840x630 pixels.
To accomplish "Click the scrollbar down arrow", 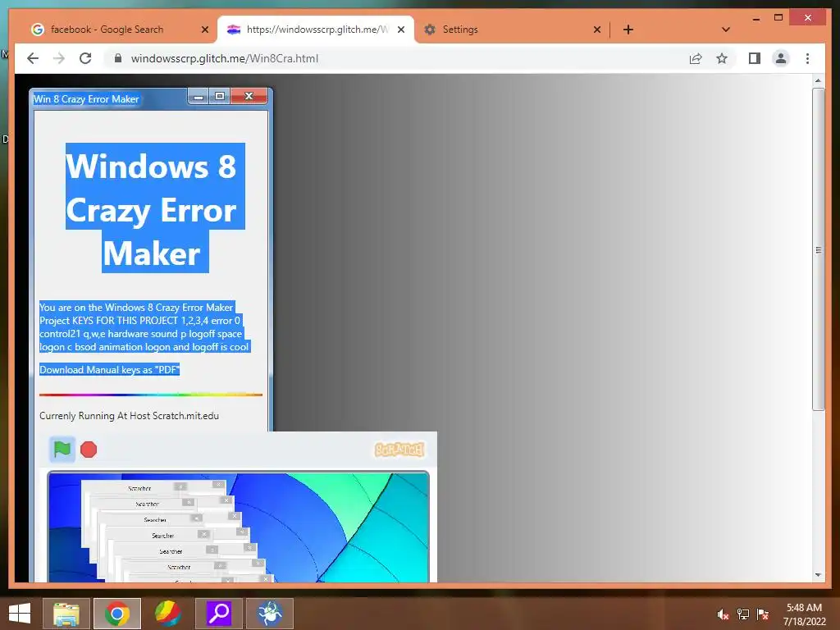I will click(818, 575).
